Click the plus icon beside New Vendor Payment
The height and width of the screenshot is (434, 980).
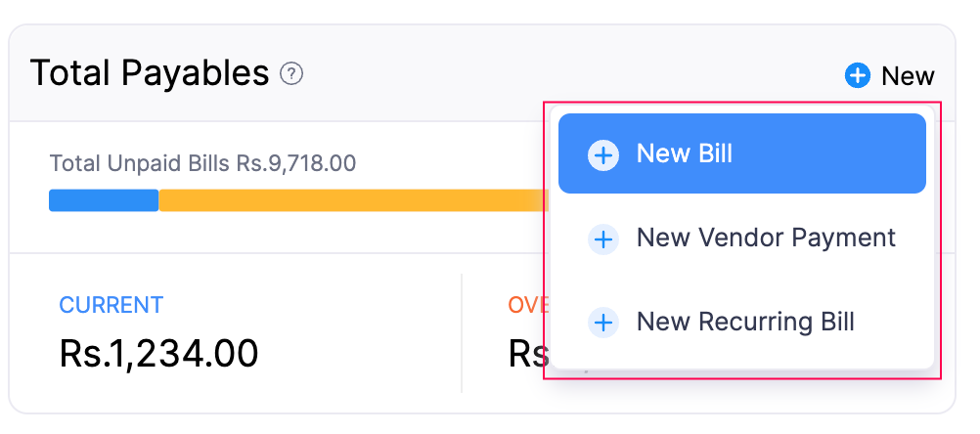click(603, 239)
